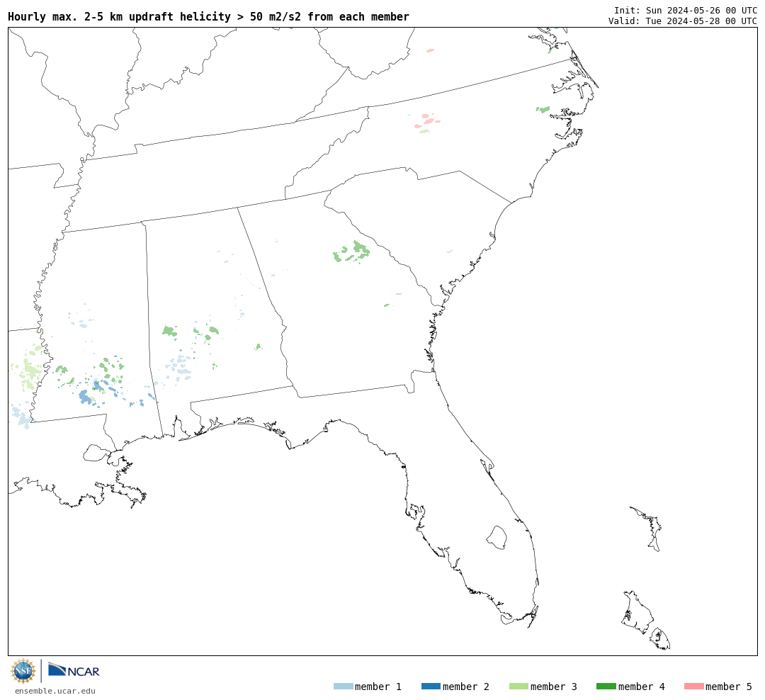The width and height of the screenshot is (765, 700).
Task: Click the NSF logo emblem
Action: coord(23,671)
